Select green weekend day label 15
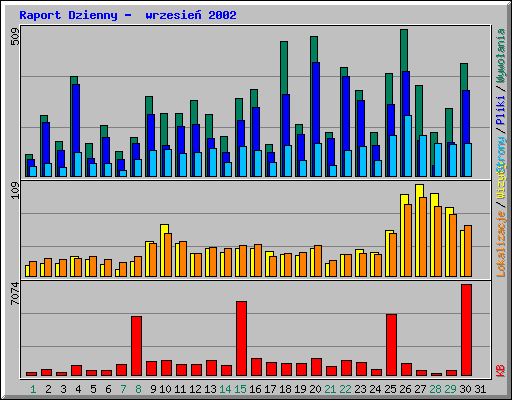Image resolution: width=512 pixels, height=400 pixels. coord(240,389)
